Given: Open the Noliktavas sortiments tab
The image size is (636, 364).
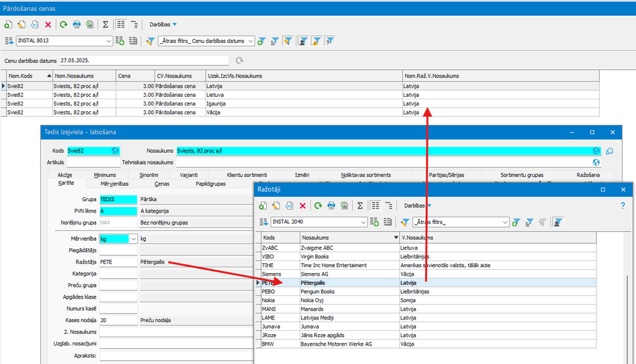Looking at the screenshot, I should tap(366, 175).
